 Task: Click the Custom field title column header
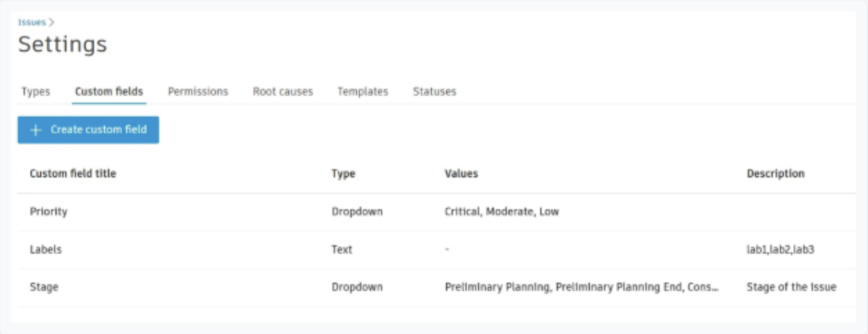(x=73, y=174)
